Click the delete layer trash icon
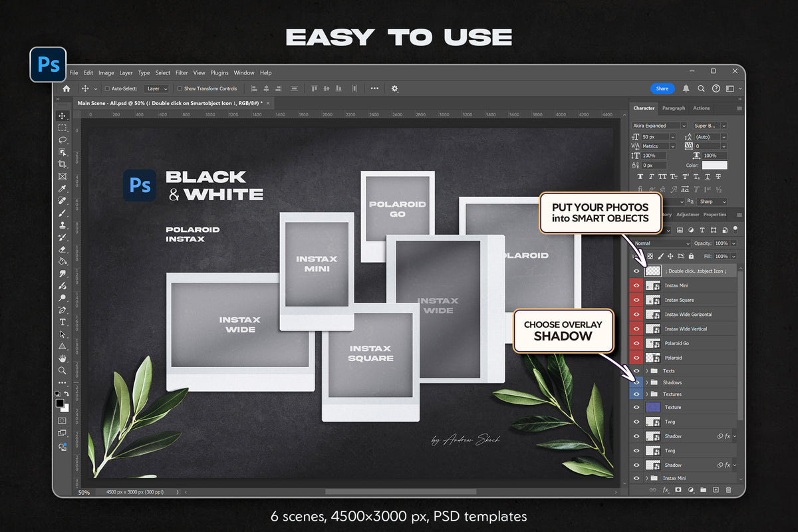Image resolution: width=798 pixels, height=532 pixels. [728, 489]
